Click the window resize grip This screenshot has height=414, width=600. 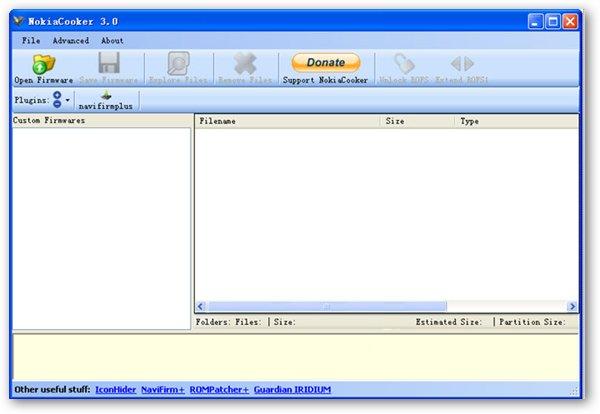pyautogui.click(x=573, y=391)
